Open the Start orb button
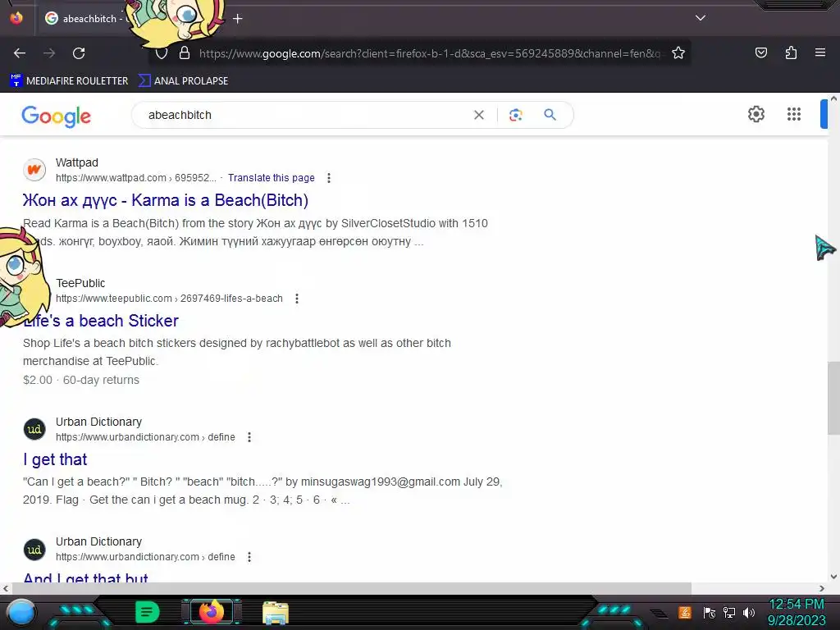 21,614
